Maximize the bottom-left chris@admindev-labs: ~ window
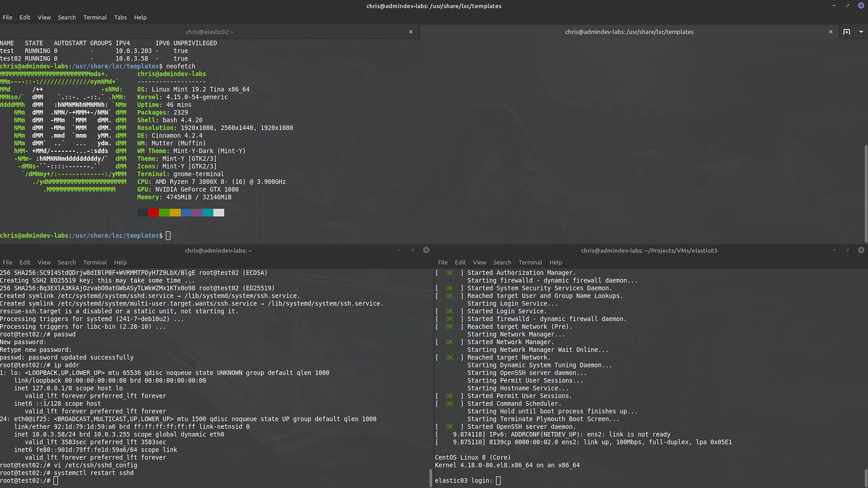The height and width of the screenshot is (488, 868). [413, 250]
